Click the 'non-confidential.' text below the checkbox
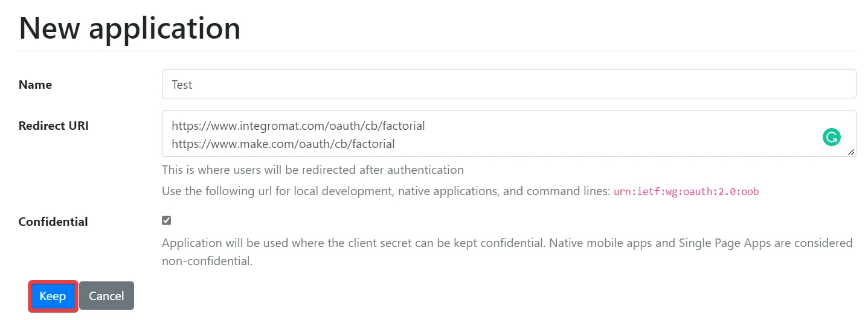 (207, 261)
